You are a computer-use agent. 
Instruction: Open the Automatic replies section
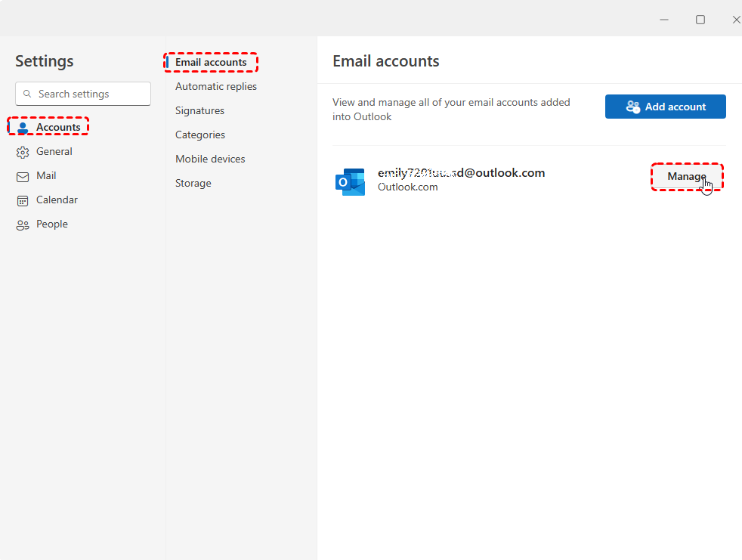pos(216,87)
